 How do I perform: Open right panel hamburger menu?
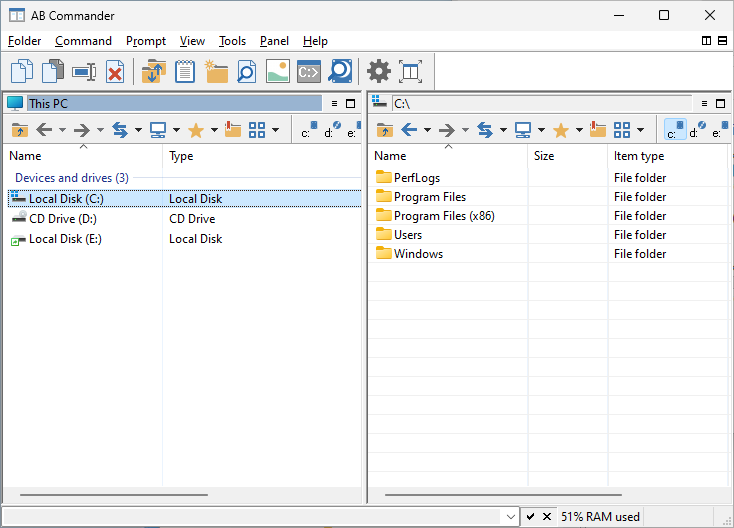point(704,103)
